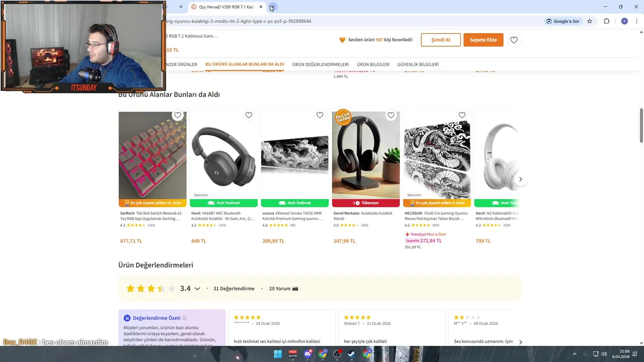Open Steam from the taskbar

point(352,354)
